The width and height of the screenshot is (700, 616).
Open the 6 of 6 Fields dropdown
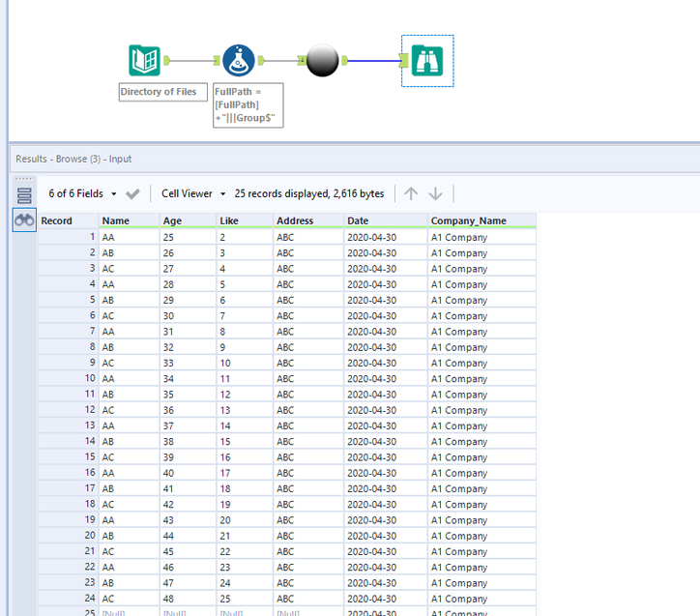point(82,193)
